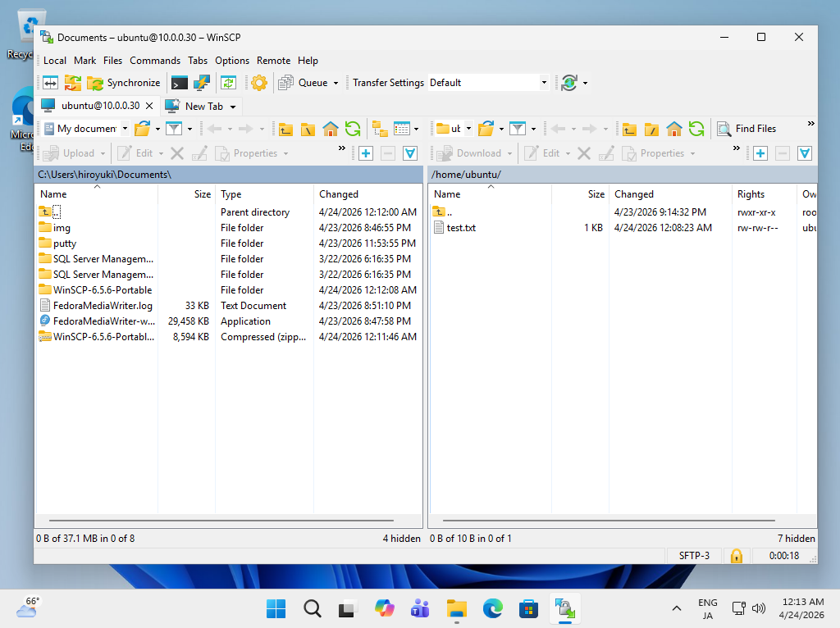Select files plus icon in remote panel
This screenshot has width=840, height=628.
point(760,153)
